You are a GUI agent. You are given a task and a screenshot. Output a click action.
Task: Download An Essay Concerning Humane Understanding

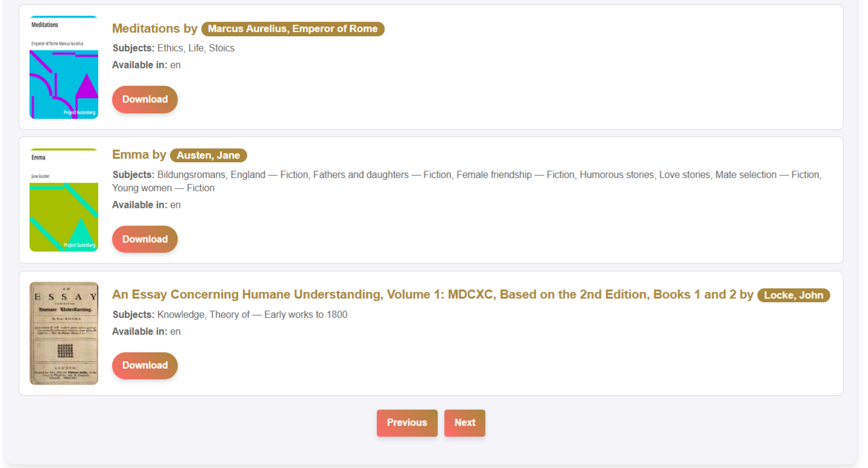click(x=145, y=365)
